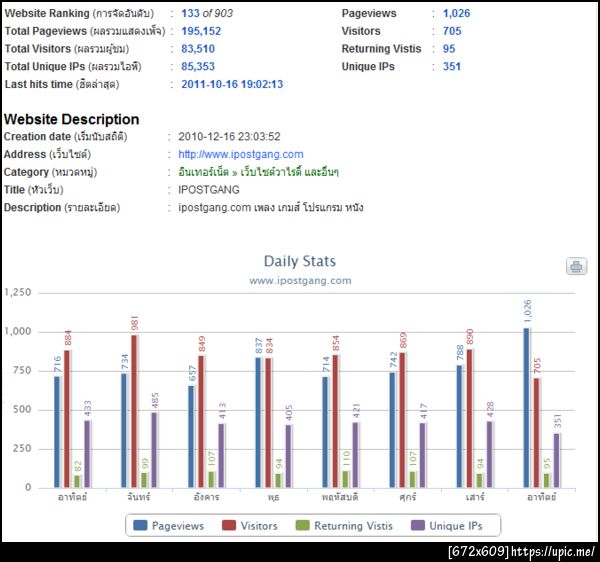Click today's visitors value 705 at top

click(x=452, y=31)
